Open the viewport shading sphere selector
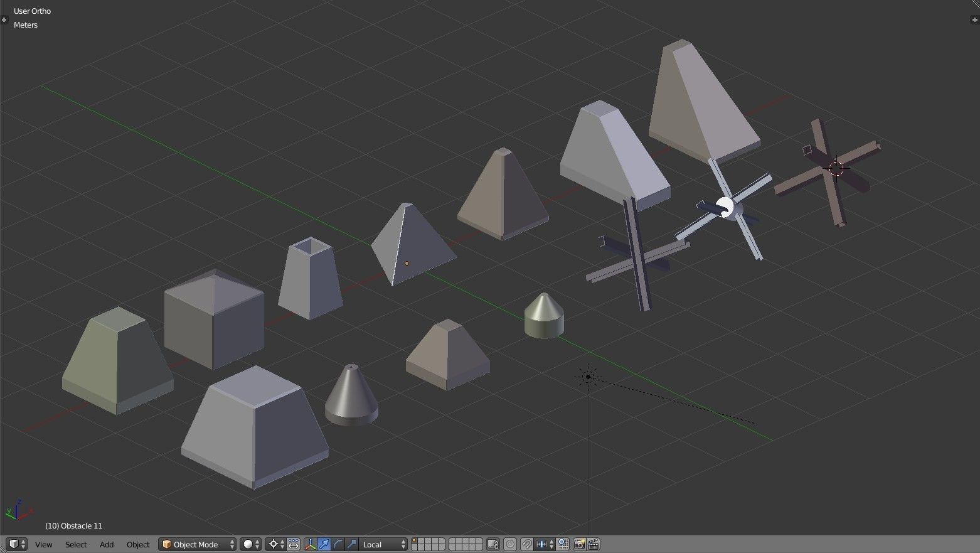Image resolution: width=980 pixels, height=553 pixels. 250,544
